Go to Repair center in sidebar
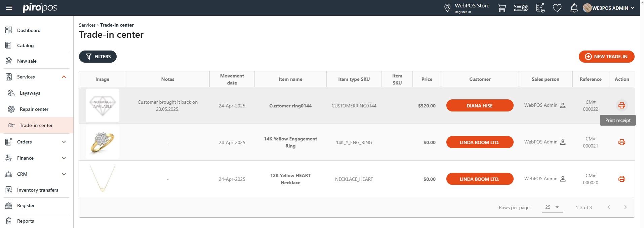The height and width of the screenshot is (228, 644). click(34, 109)
